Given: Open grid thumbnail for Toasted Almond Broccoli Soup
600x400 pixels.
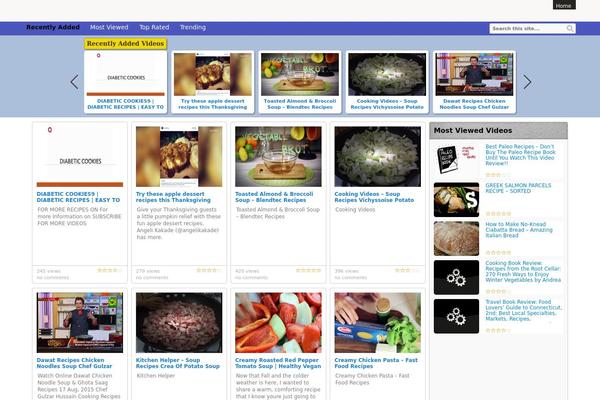Looking at the screenshot, I should pyautogui.click(x=279, y=157).
